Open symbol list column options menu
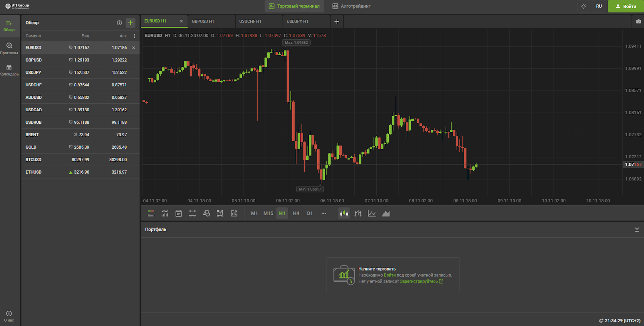The width and height of the screenshot is (644, 326). tap(134, 36)
